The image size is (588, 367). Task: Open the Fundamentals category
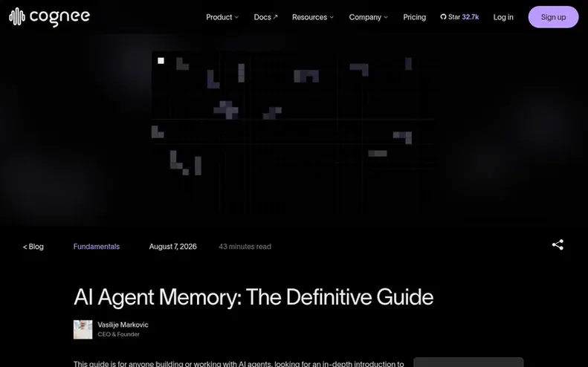point(97,247)
